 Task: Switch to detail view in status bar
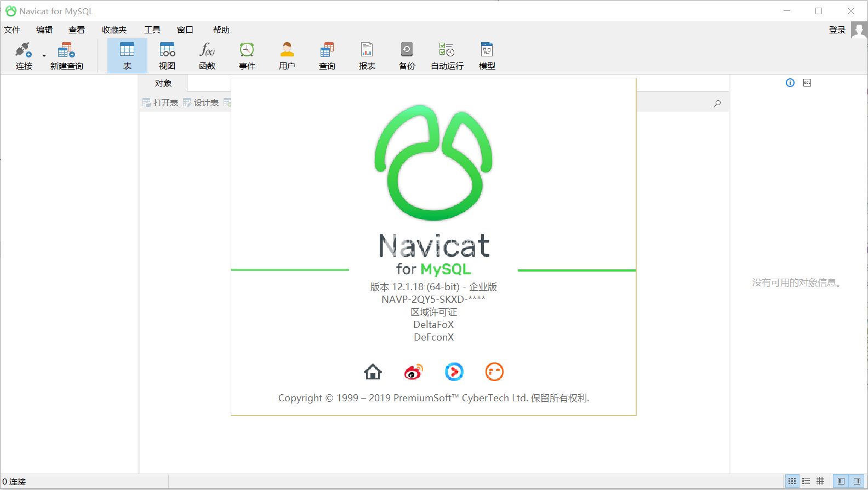820,481
